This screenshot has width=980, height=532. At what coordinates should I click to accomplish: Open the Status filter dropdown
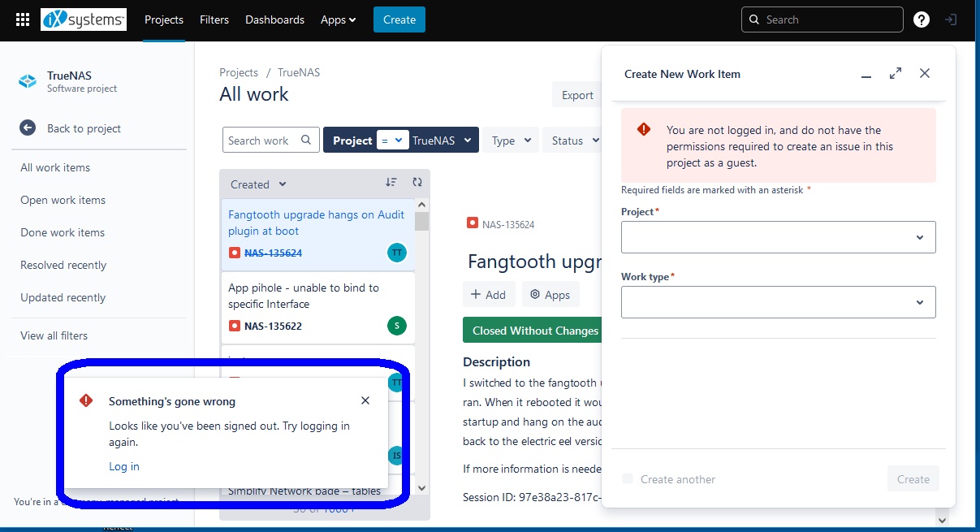pos(572,141)
